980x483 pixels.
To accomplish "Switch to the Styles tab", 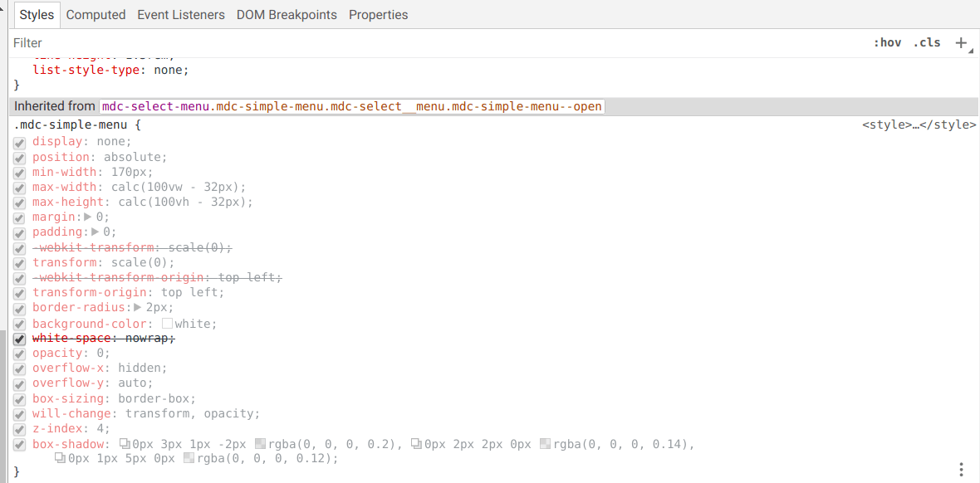I will 37,14.
